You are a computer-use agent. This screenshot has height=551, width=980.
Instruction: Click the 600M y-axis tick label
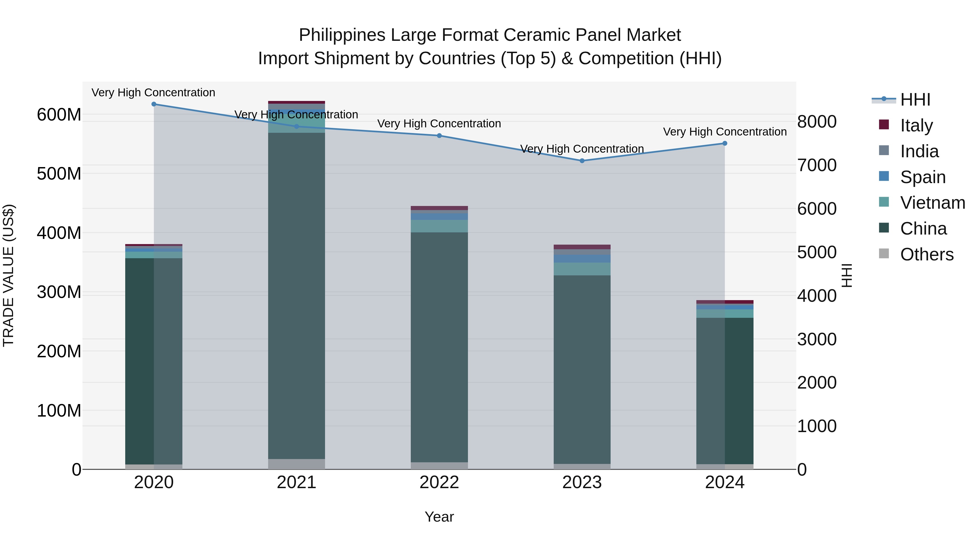(x=59, y=115)
